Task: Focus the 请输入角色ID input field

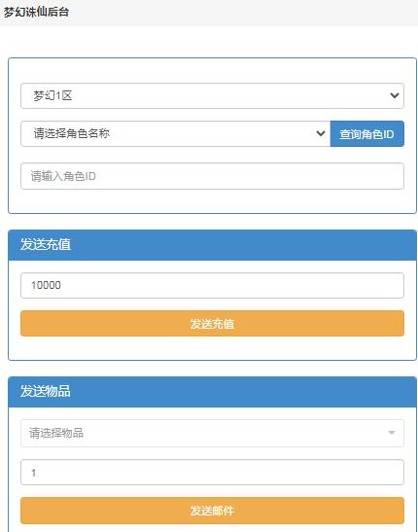Action: [x=212, y=176]
